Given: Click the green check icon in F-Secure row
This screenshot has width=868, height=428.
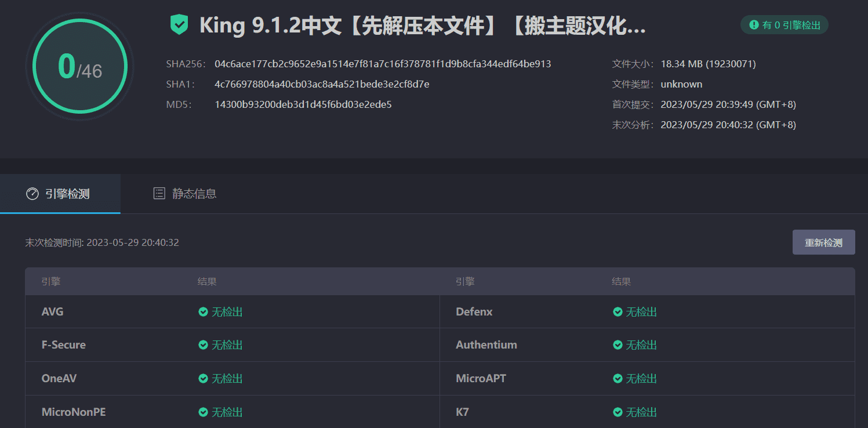Looking at the screenshot, I should coord(203,345).
